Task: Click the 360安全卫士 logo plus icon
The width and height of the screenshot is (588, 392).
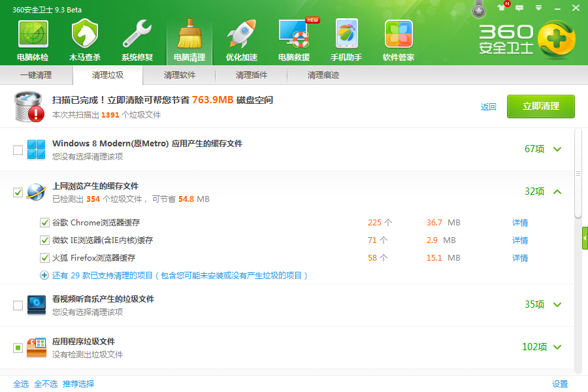Action: click(x=556, y=39)
